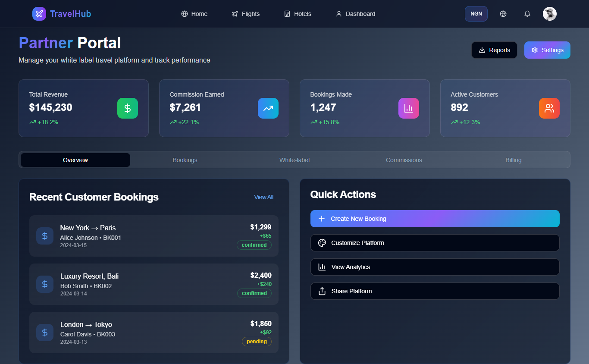Open the NGN currency selector
The height and width of the screenshot is (364, 589).
pos(476,14)
